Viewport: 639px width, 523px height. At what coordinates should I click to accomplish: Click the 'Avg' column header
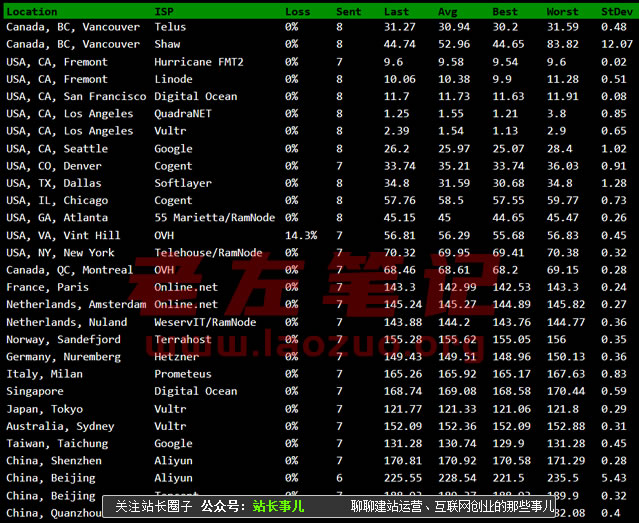point(447,12)
